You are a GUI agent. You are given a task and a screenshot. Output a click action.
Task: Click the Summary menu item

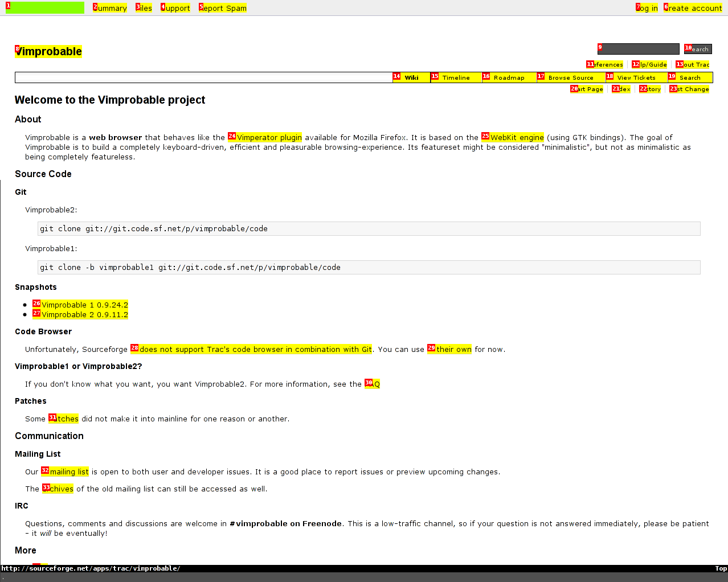(x=112, y=8)
